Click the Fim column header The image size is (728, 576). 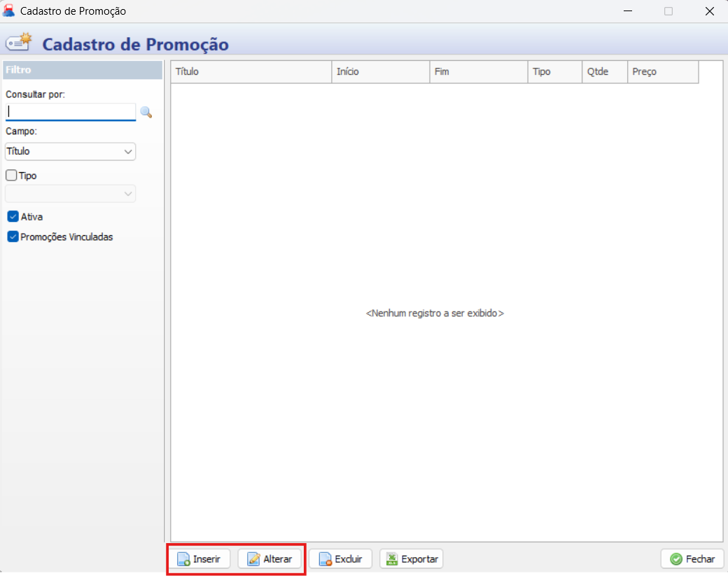click(x=478, y=72)
